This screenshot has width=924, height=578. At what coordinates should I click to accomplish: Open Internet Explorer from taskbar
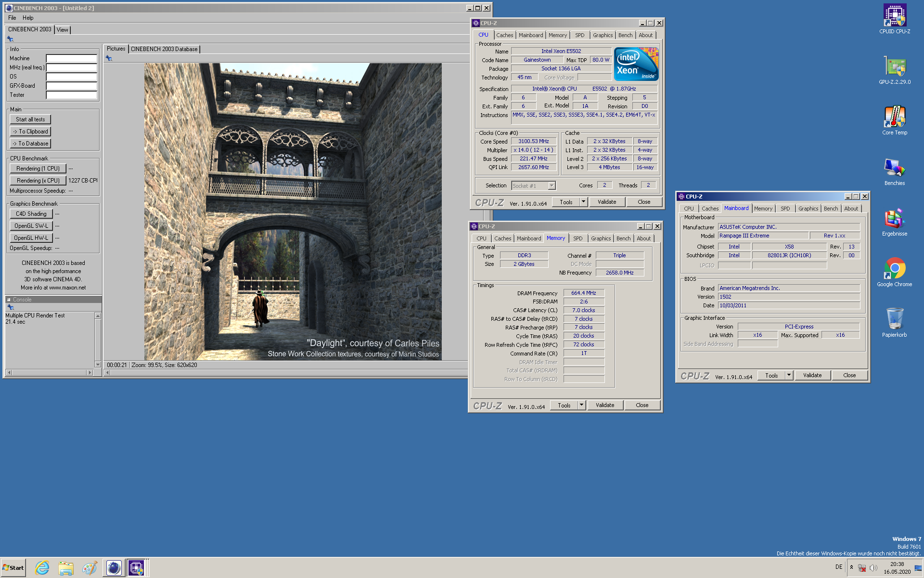(42, 568)
